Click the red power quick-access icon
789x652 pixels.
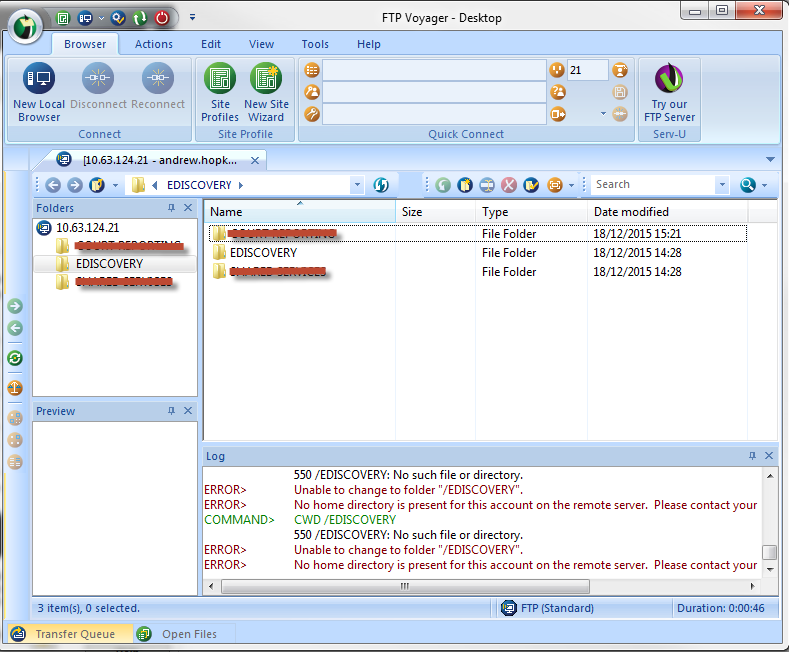pyautogui.click(x=162, y=19)
